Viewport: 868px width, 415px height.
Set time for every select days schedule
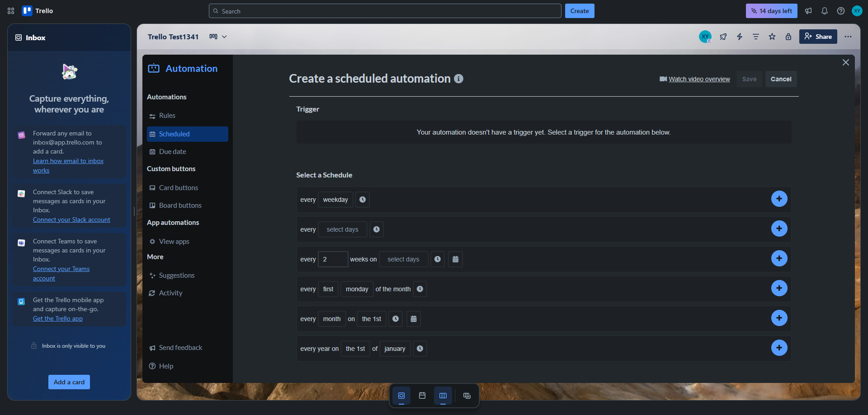(377, 229)
